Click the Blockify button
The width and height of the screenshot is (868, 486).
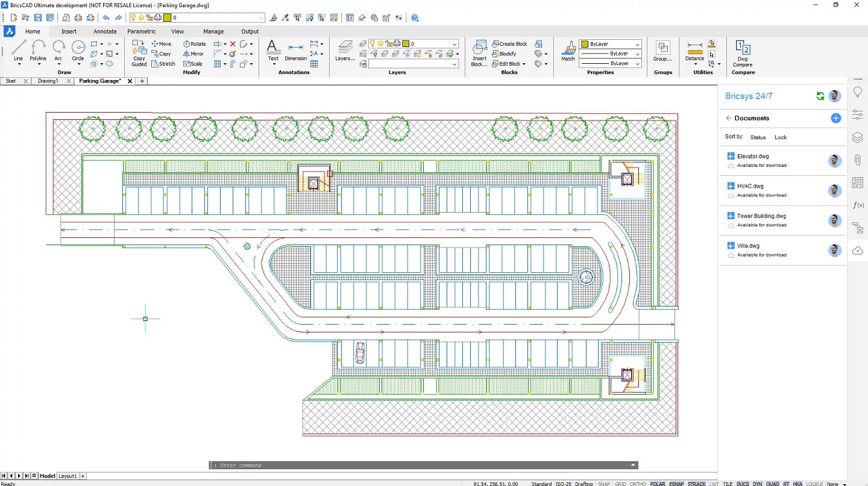(504, 54)
